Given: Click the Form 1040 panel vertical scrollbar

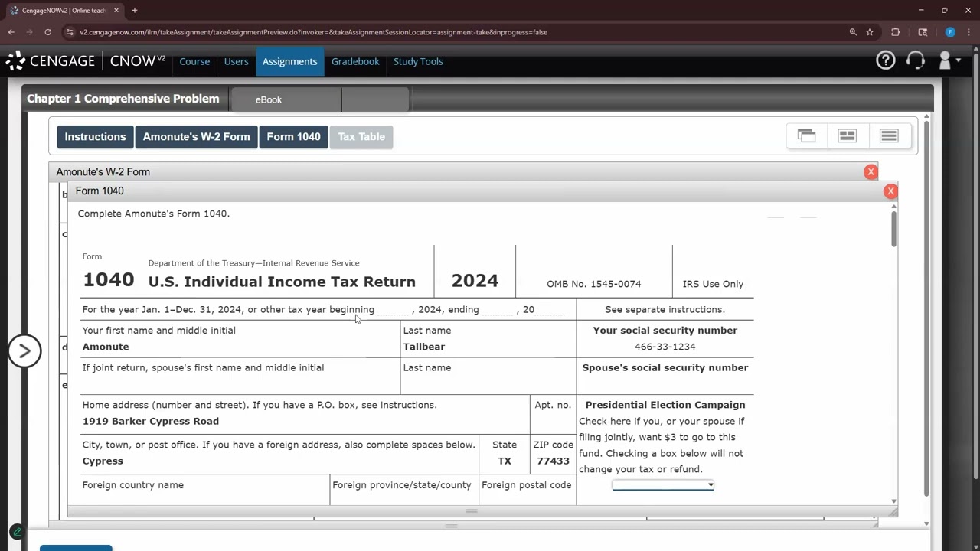Looking at the screenshot, I should pos(893,228).
